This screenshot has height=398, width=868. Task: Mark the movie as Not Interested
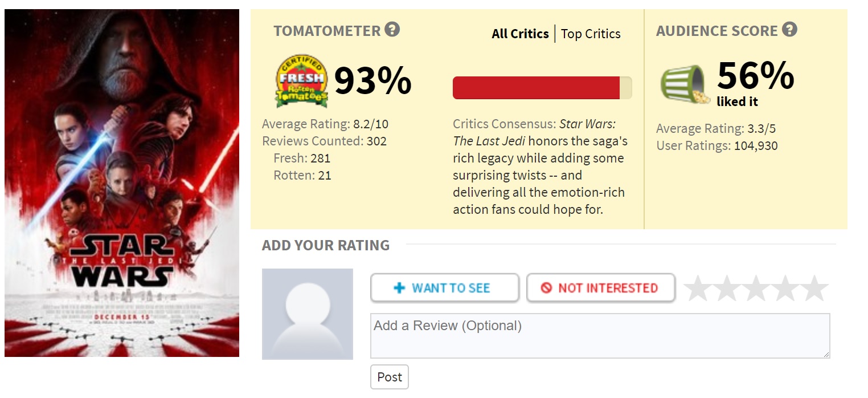tap(600, 288)
